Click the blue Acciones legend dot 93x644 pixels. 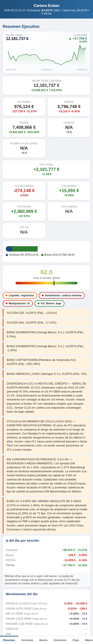(7, 255)
